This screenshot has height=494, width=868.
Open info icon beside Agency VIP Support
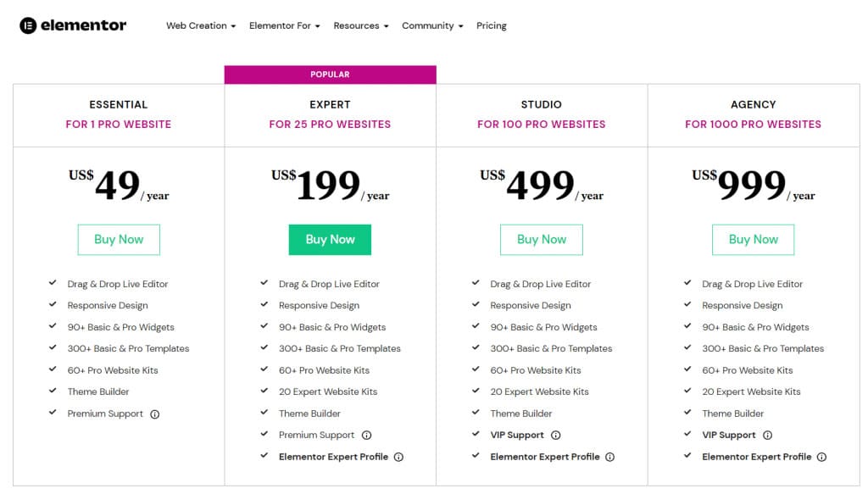[x=767, y=436]
